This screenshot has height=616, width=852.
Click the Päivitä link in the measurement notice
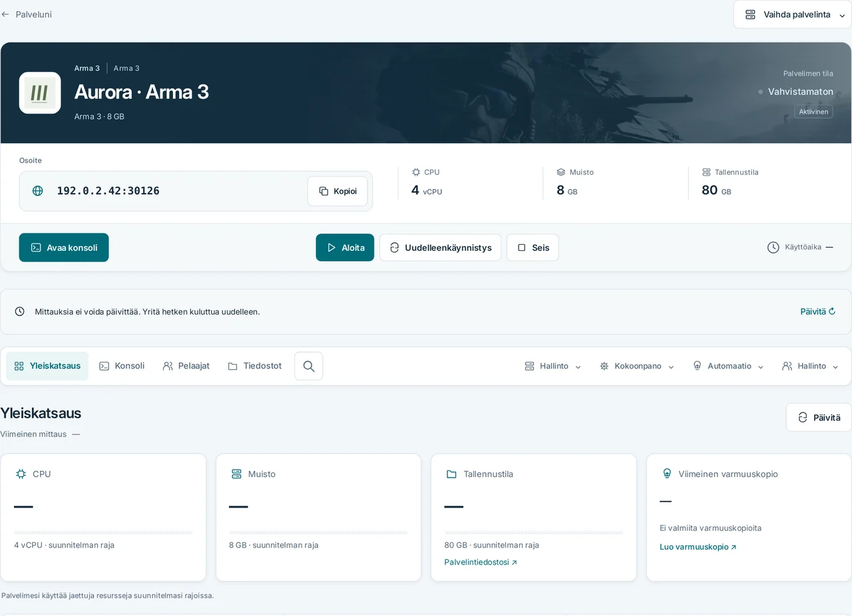pyautogui.click(x=817, y=311)
